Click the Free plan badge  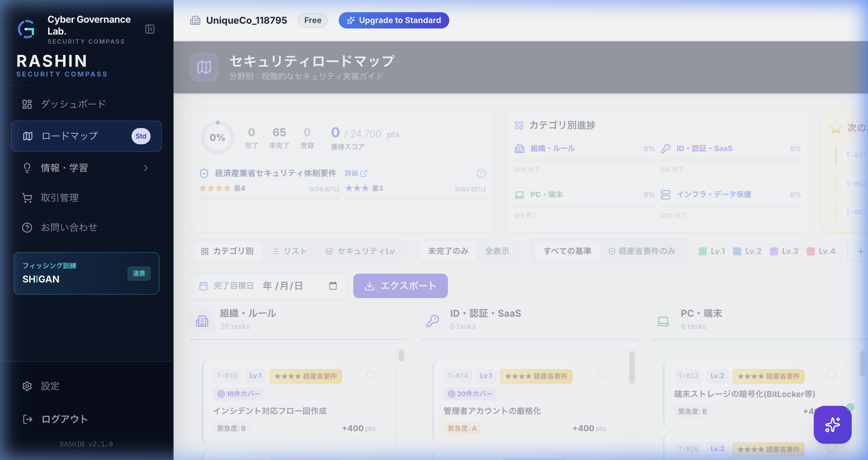click(313, 20)
